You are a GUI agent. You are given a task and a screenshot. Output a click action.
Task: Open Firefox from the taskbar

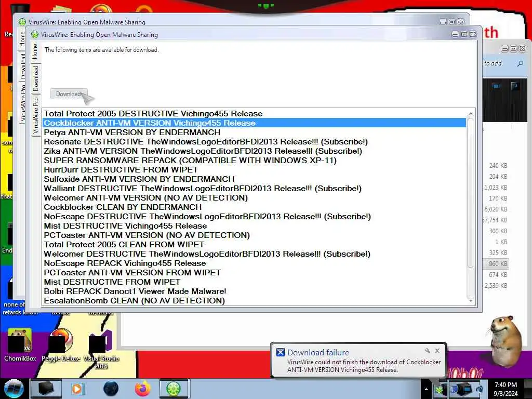[x=143, y=389]
